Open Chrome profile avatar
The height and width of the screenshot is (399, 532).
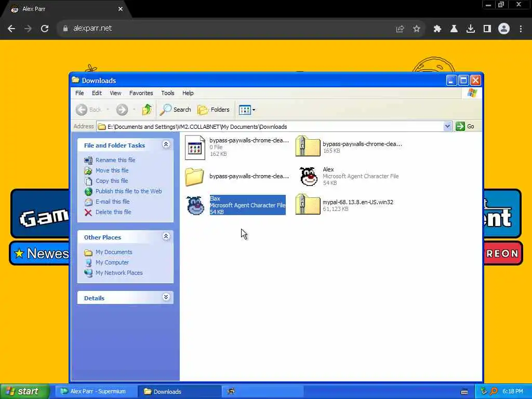point(504,29)
